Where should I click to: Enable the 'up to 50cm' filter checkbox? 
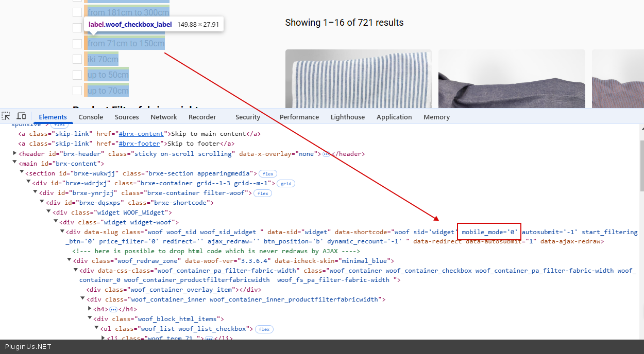77,75
